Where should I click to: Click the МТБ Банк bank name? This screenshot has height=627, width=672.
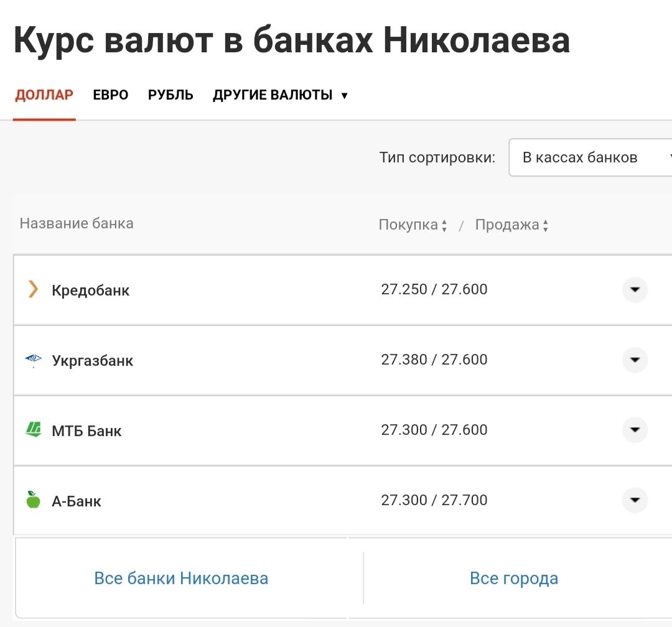[86, 430]
